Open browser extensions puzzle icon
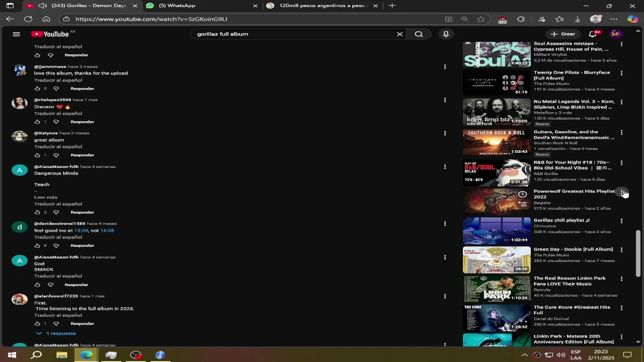The width and height of the screenshot is (644, 362). [x=521, y=19]
